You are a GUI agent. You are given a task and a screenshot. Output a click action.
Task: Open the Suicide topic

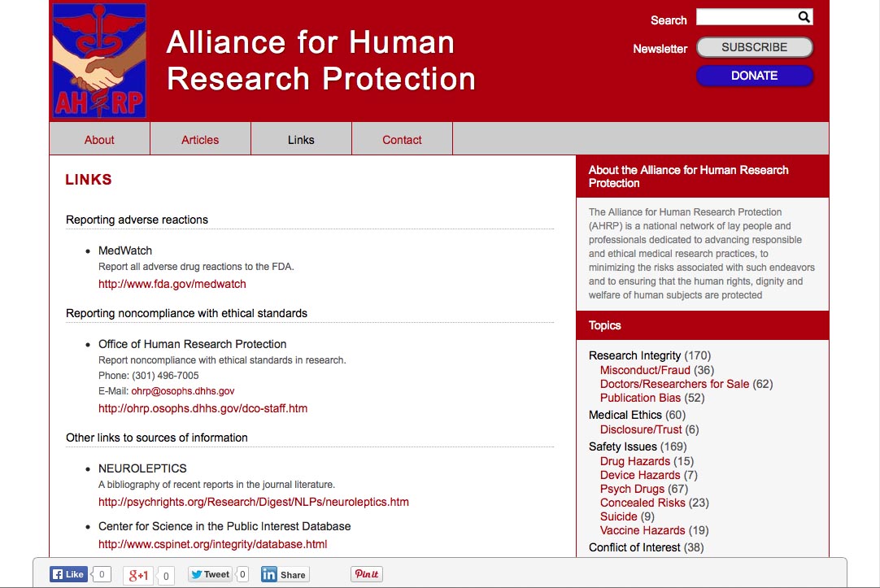[x=618, y=516]
